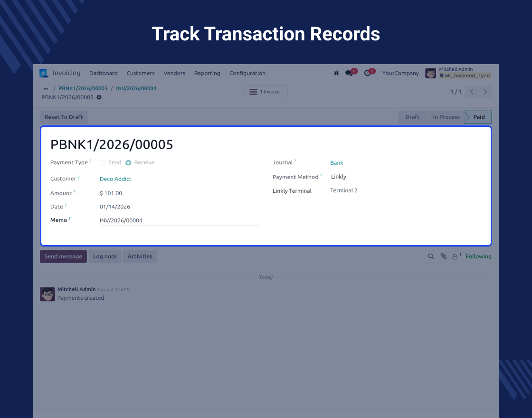
Task: Open the Configuration menu
Action: 247,73
